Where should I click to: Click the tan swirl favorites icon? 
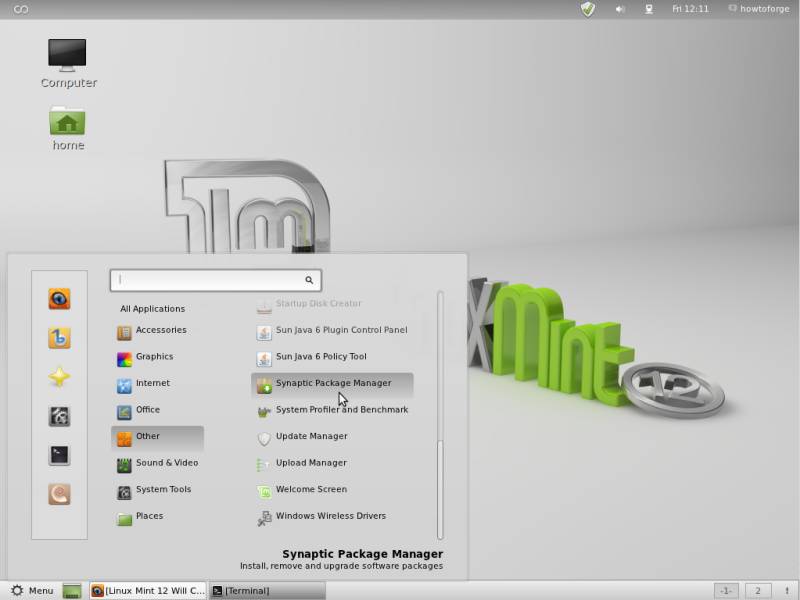tap(59, 494)
